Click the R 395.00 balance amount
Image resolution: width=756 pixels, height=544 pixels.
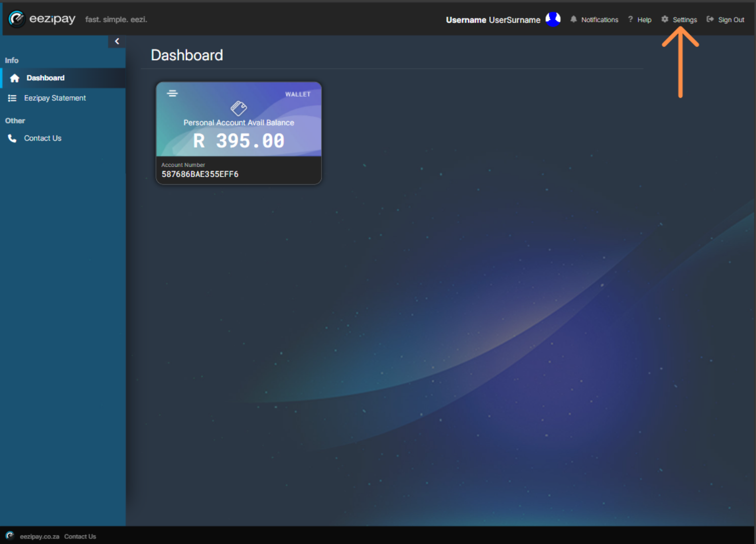[239, 141]
